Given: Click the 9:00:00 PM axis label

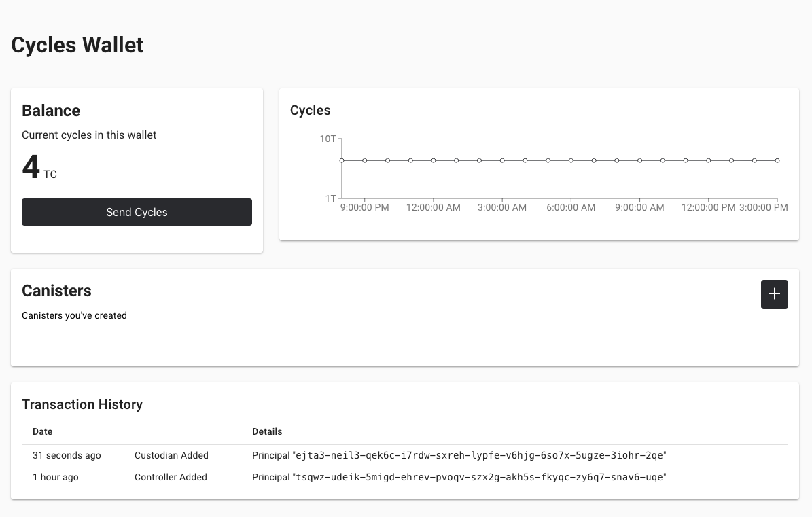Looking at the screenshot, I should pyautogui.click(x=364, y=207).
